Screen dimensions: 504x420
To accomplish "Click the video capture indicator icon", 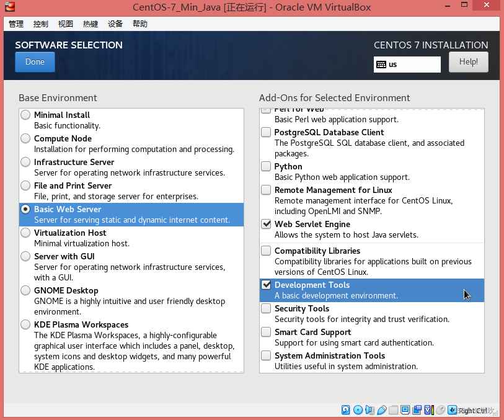I will point(417,409).
